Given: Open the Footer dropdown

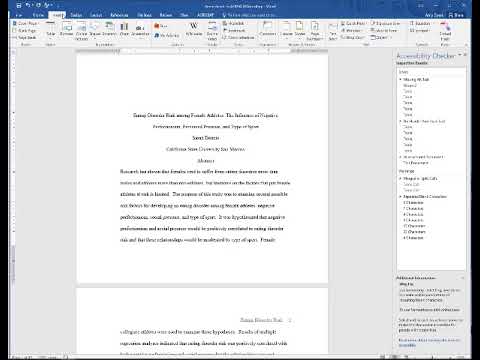Looking at the screenshot, I should (300, 29).
